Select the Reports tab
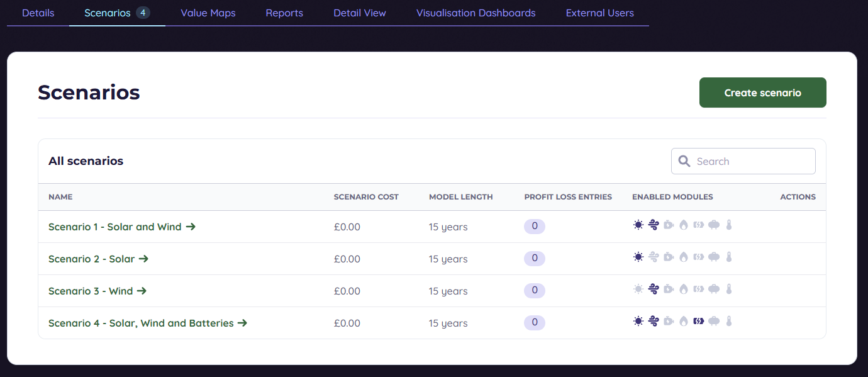This screenshot has width=868, height=377. pos(284,13)
